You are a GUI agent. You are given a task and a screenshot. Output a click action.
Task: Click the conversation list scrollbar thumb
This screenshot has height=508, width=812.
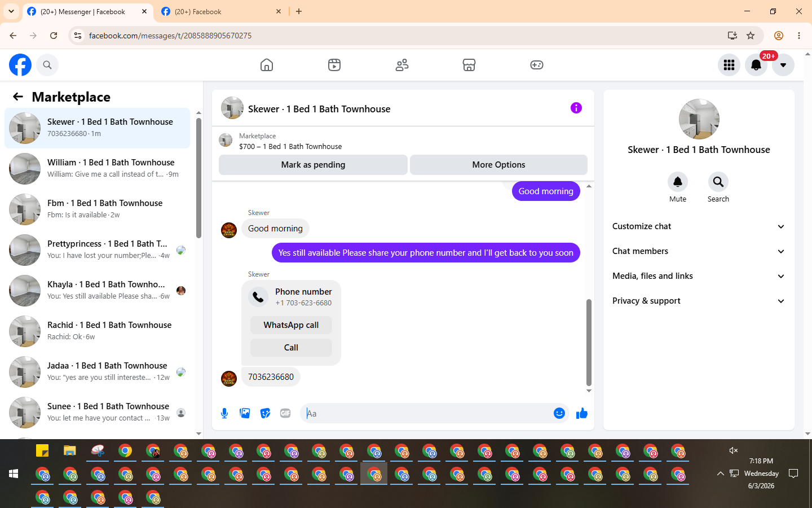click(x=198, y=178)
